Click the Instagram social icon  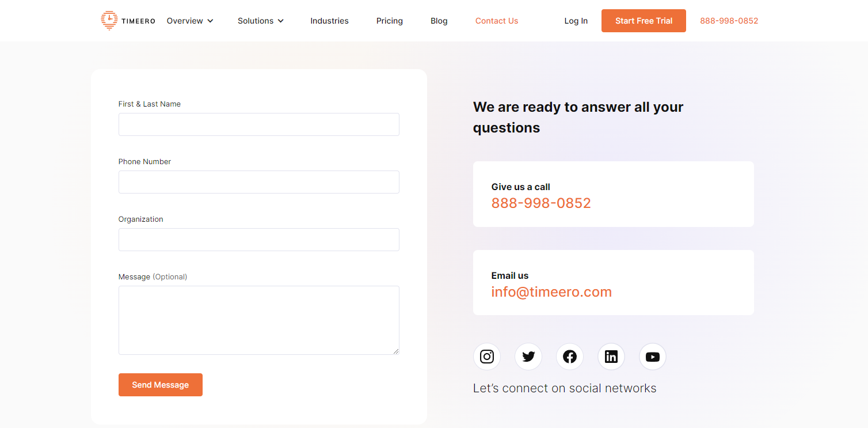(486, 357)
